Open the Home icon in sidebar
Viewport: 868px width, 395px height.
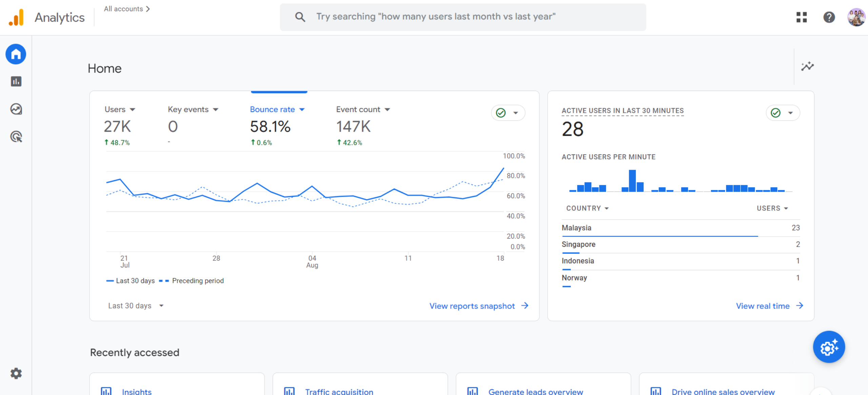[x=16, y=54]
